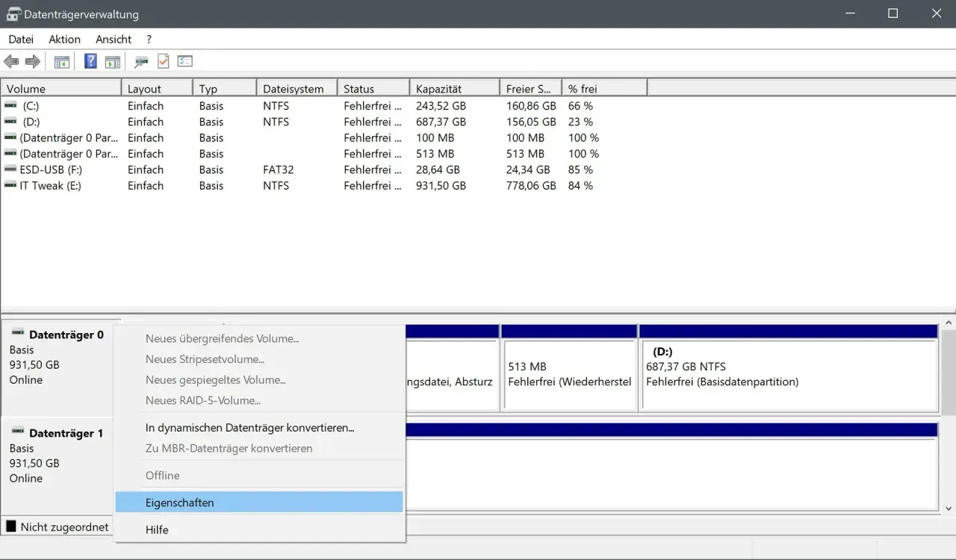The width and height of the screenshot is (956, 560).
Task: Open the settings checklist toolbar icon
Action: pyautogui.click(x=184, y=62)
